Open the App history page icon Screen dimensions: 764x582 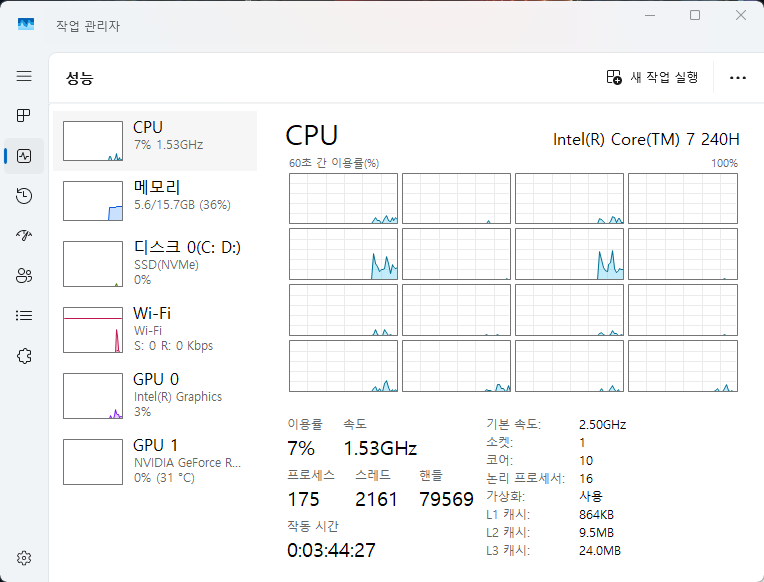pos(24,196)
